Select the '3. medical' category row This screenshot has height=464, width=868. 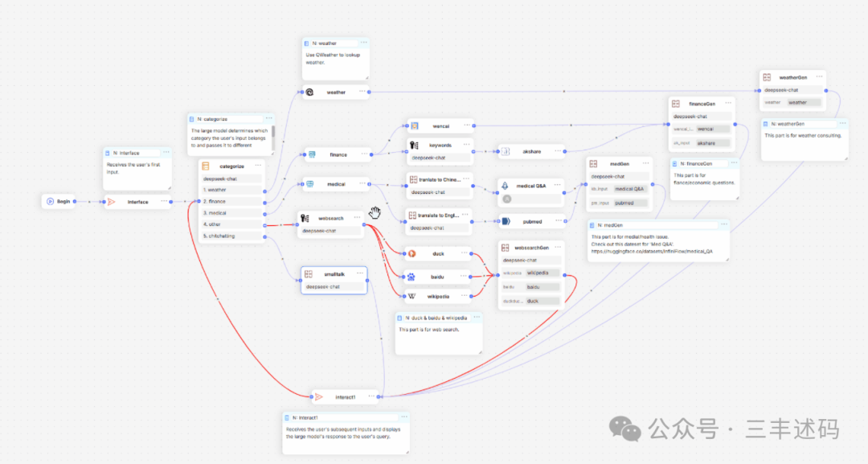click(231, 213)
